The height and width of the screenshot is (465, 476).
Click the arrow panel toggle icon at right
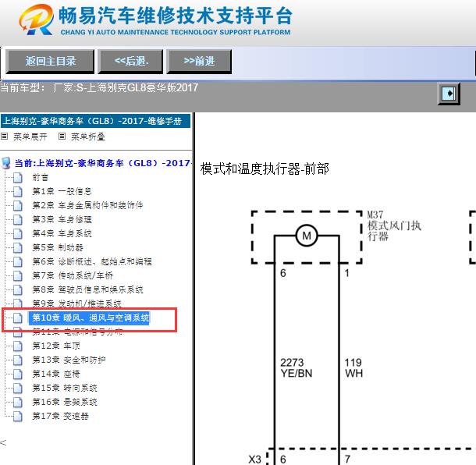(x=449, y=94)
